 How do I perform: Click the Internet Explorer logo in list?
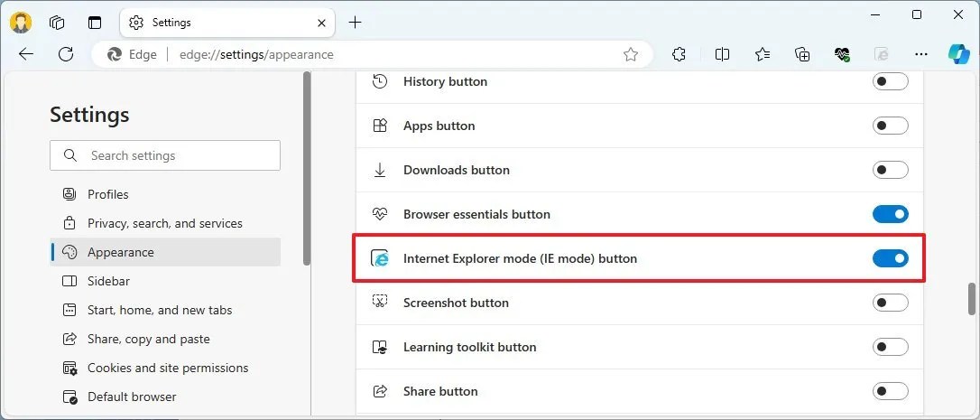(x=380, y=258)
